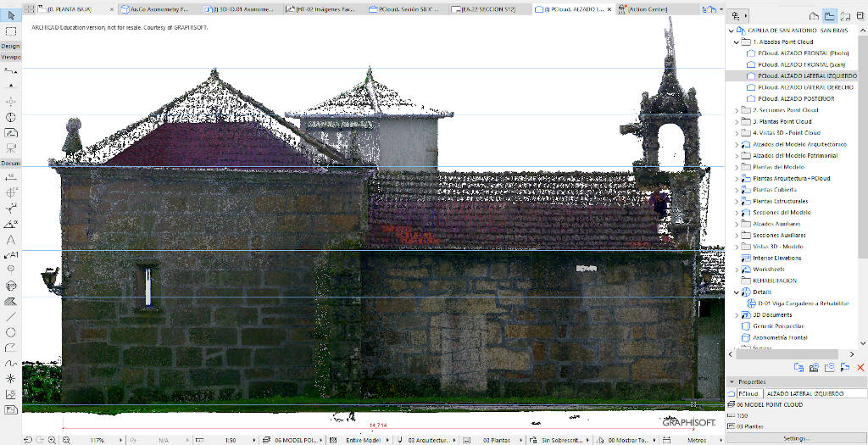
Task: Pick the Fill hatch tool
Action: [x=11, y=301]
